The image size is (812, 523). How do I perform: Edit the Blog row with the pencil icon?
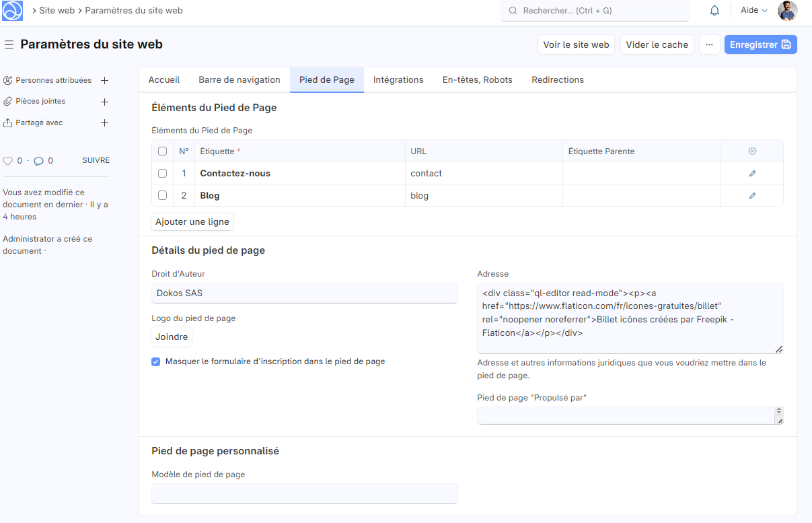tap(751, 195)
